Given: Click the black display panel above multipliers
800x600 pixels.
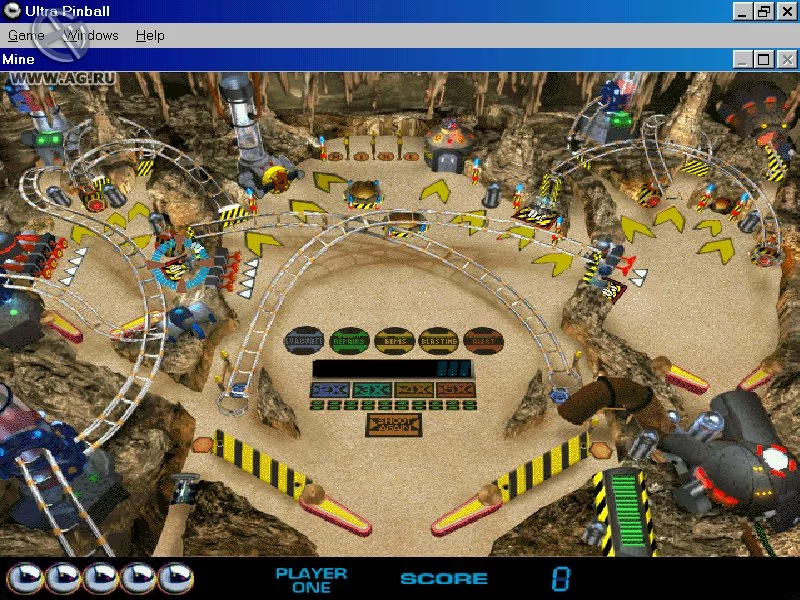Looking at the screenshot, I should coord(392,368).
